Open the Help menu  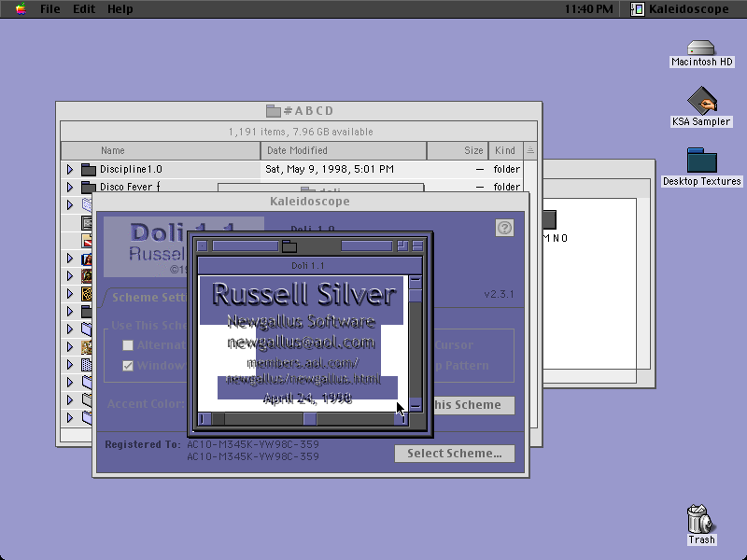pyautogui.click(x=120, y=8)
